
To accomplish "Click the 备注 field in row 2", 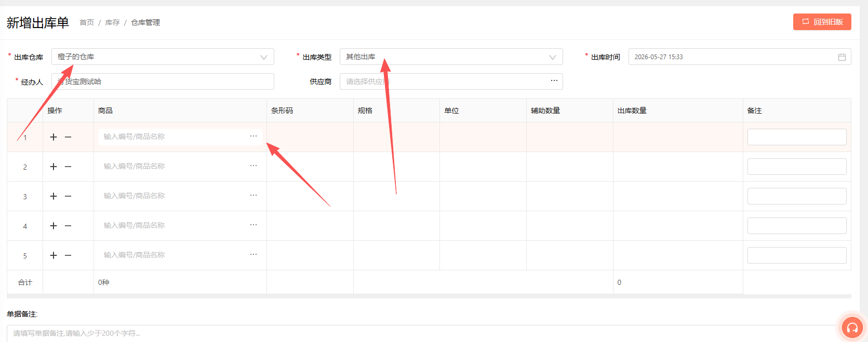I will tap(797, 167).
